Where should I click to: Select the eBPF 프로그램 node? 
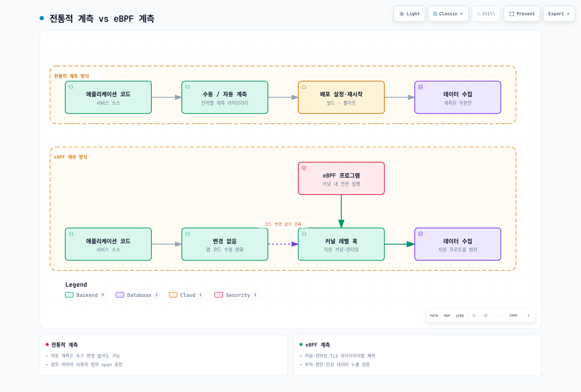(341, 179)
